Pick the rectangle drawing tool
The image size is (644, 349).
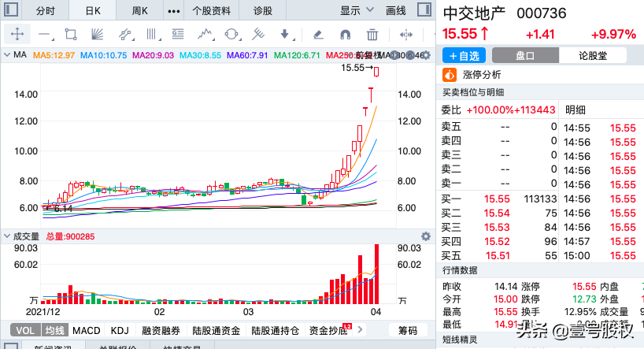(71, 35)
